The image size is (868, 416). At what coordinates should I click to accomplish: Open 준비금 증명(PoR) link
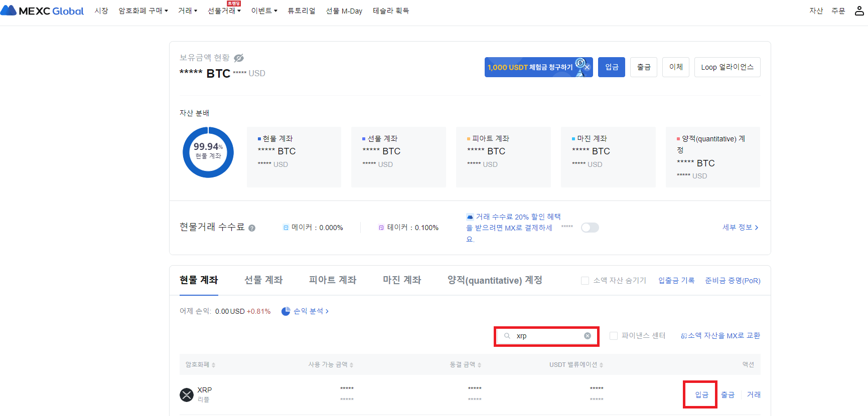click(x=733, y=281)
